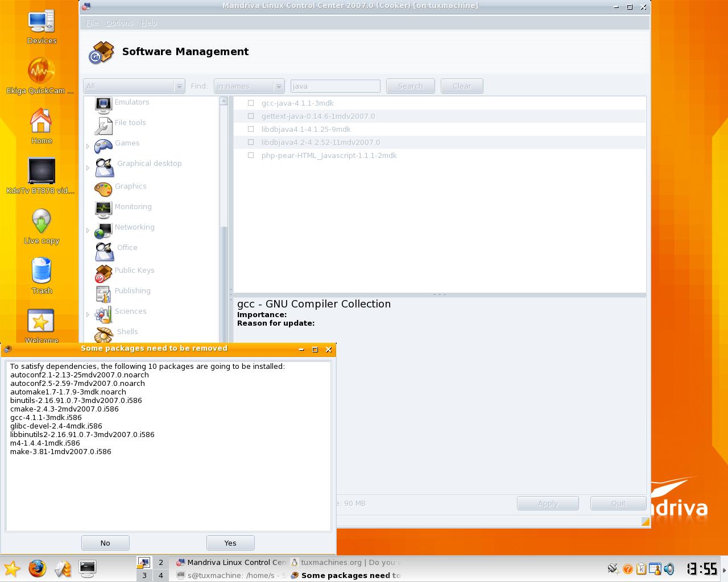Tick the gcc-java-4.1.1-3mdk checkbox
The height and width of the screenshot is (582, 728).
click(251, 103)
